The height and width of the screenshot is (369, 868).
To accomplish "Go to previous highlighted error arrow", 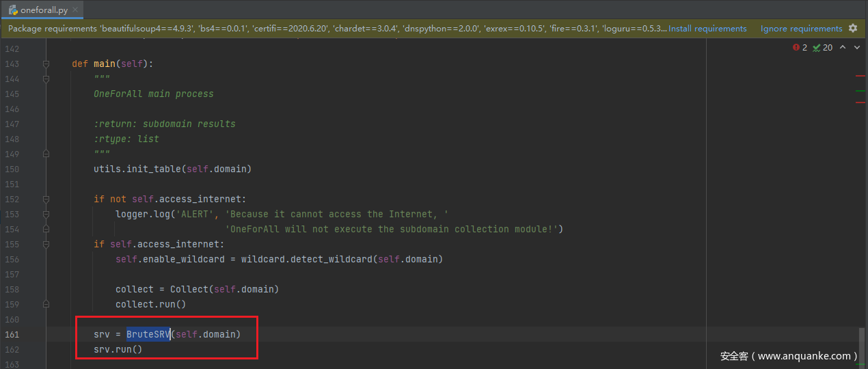I will 842,47.
